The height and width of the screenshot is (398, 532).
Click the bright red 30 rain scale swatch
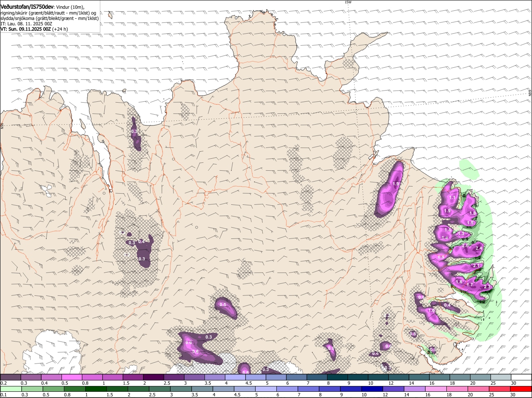click(521, 389)
